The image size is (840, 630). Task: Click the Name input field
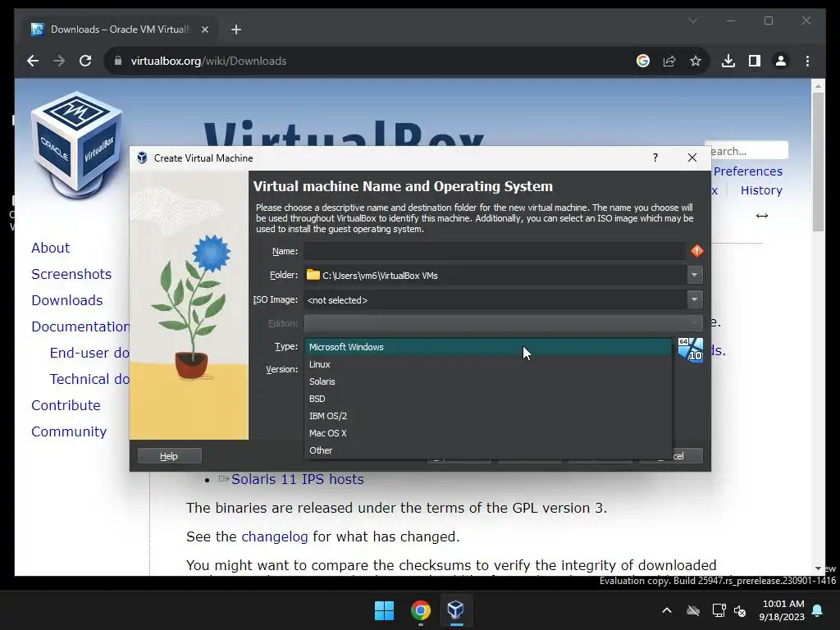[495, 251]
